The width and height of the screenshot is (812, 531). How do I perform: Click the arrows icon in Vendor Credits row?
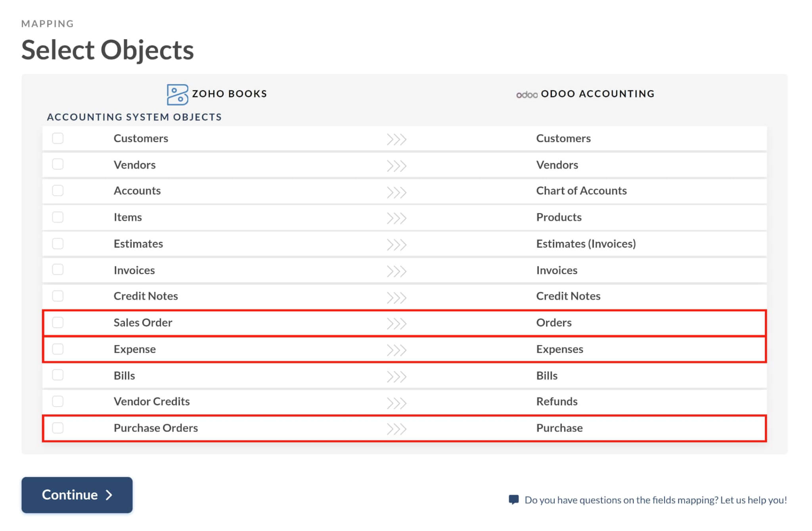(x=397, y=403)
